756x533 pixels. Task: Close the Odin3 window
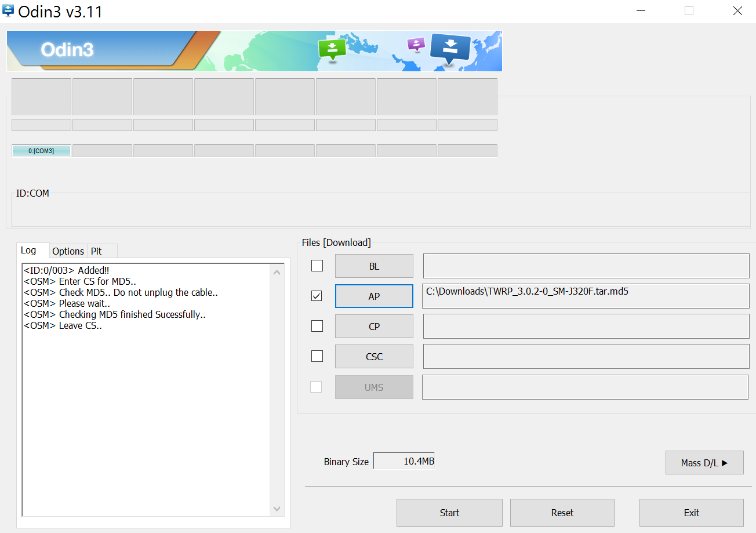pos(737,11)
